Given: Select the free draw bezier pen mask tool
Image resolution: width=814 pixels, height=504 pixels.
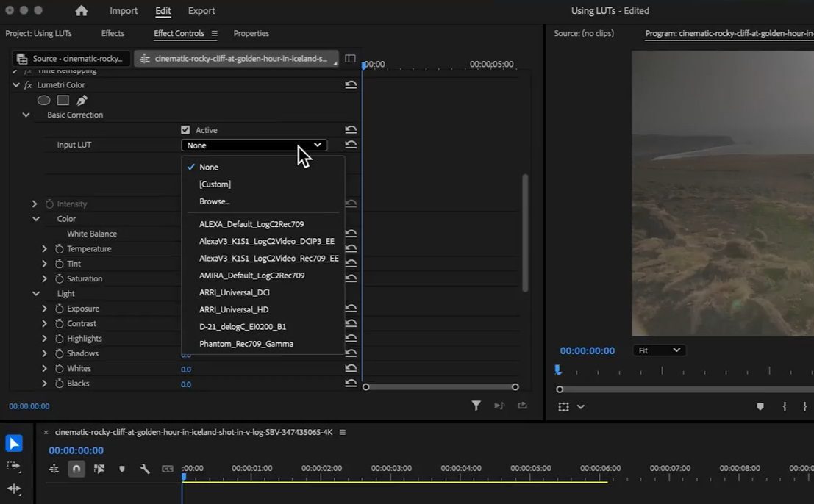Looking at the screenshot, I should [x=82, y=100].
